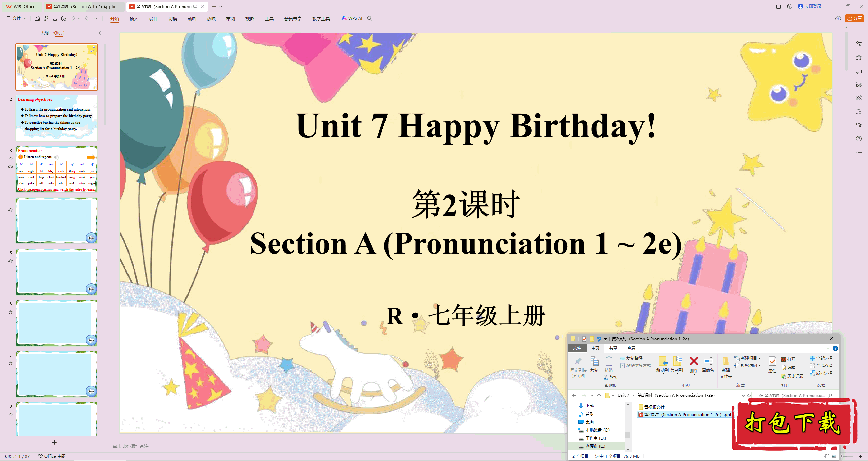Click the notes area placeholder 单击此处添加备注
Image resolution: width=868 pixels, height=461 pixels.
point(131,446)
